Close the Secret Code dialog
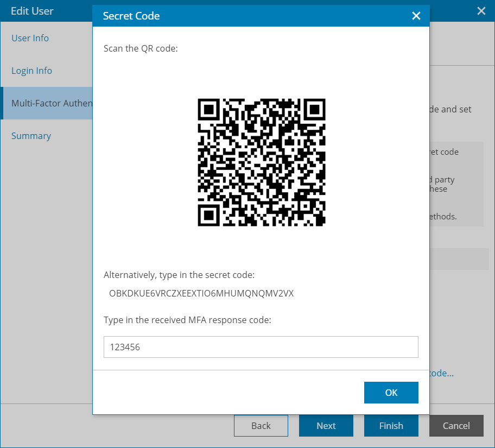 [416, 16]
